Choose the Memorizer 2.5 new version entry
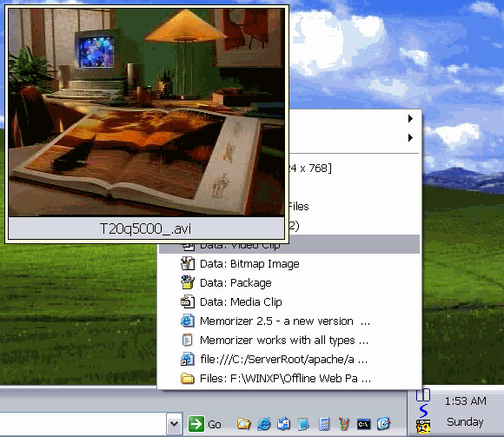 289,321
